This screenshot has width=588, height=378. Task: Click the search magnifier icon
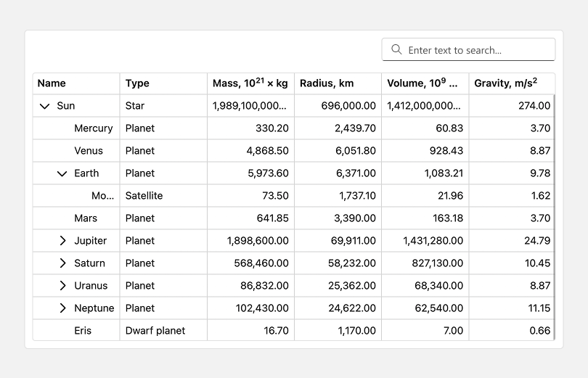click(x=396, y=50)
